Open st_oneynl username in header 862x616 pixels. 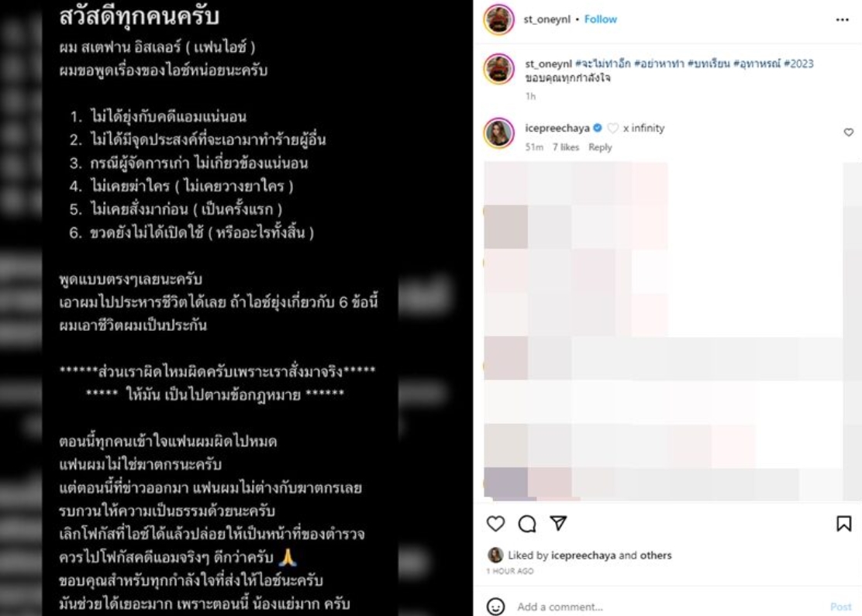(547, 19)
